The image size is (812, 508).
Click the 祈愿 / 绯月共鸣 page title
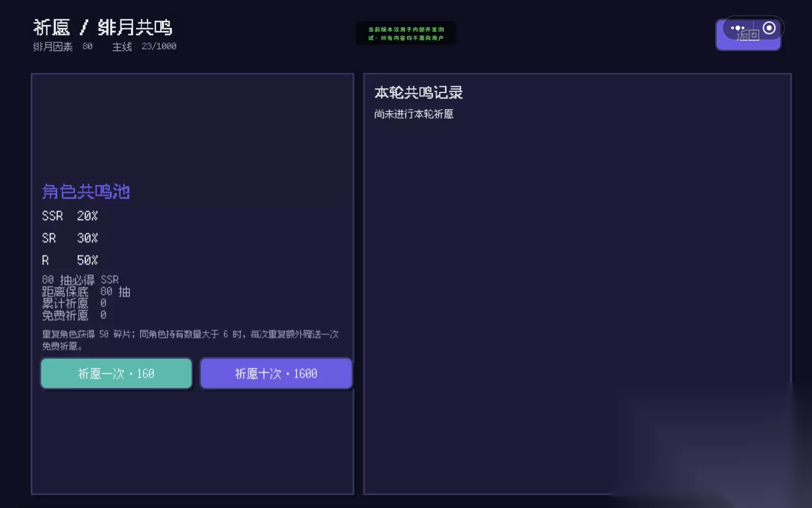click(x=103, y=27)
